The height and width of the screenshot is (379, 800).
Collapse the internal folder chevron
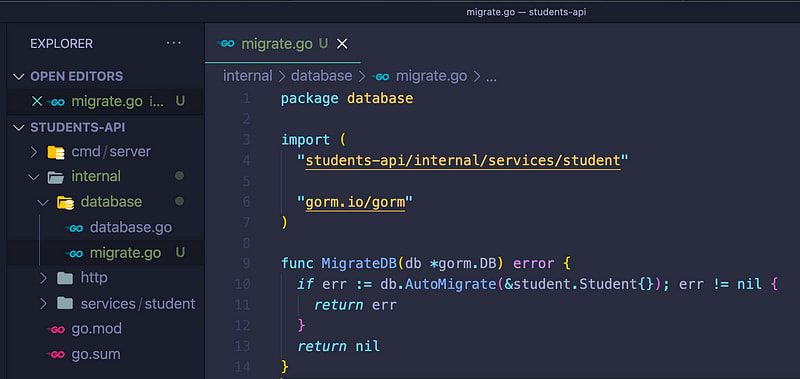point(34,177)
